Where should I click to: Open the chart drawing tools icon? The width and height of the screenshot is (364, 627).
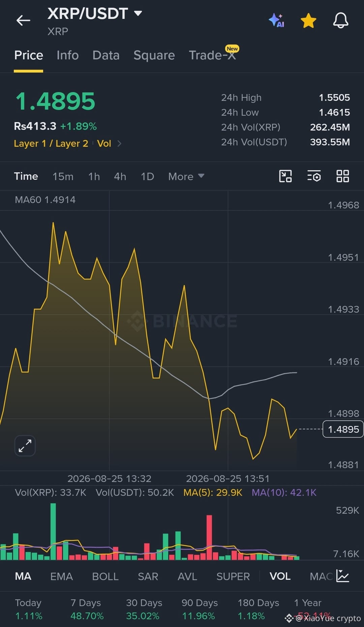tap(285, 176)
